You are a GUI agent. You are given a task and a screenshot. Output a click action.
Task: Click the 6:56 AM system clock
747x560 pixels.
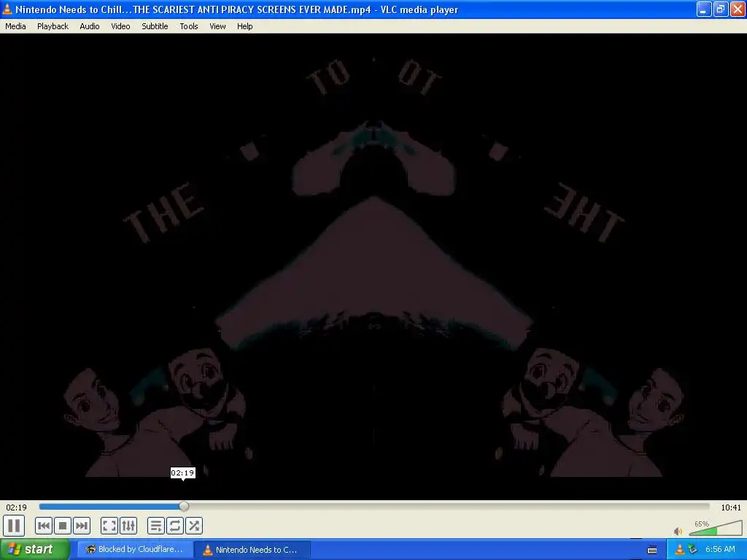pyautogui.click(x=720, y=550)
